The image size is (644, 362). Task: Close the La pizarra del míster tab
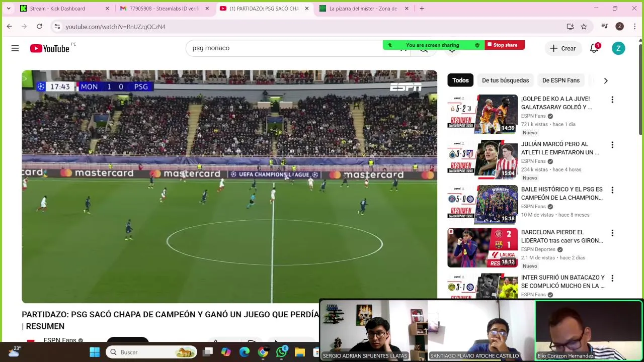(x=407, y=9)
